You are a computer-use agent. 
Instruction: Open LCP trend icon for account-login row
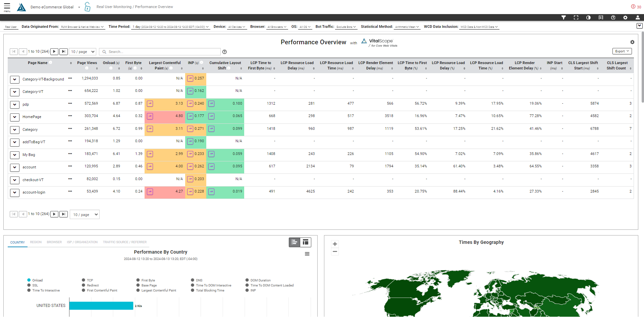pyautogui.click(x=150, y=192)
